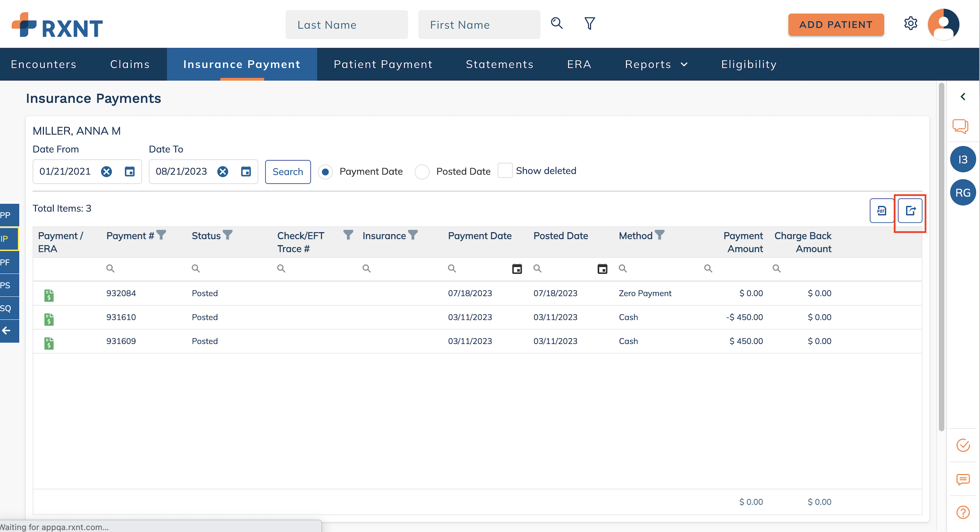Go to the Claims tab

click(x=130, y=64)
